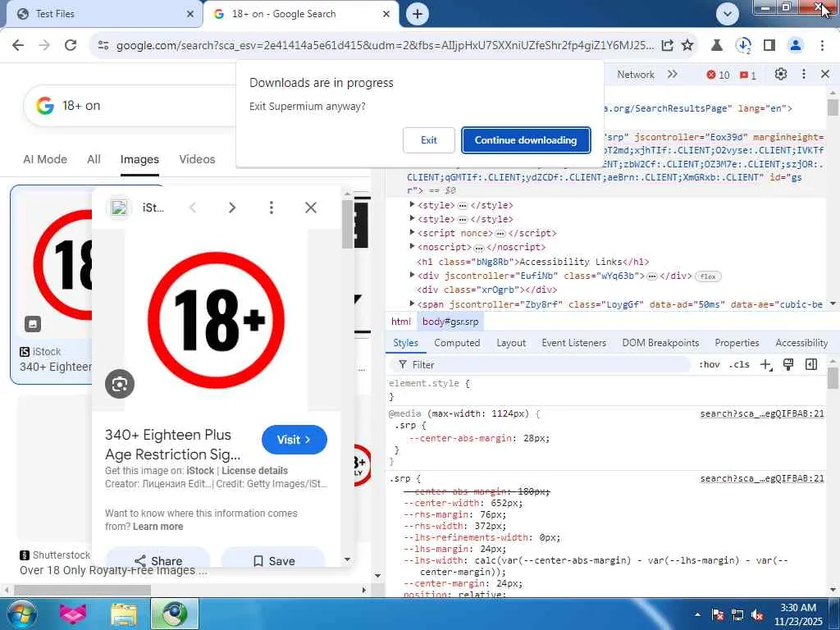Open the tab search dropdown button

[727, 14]
